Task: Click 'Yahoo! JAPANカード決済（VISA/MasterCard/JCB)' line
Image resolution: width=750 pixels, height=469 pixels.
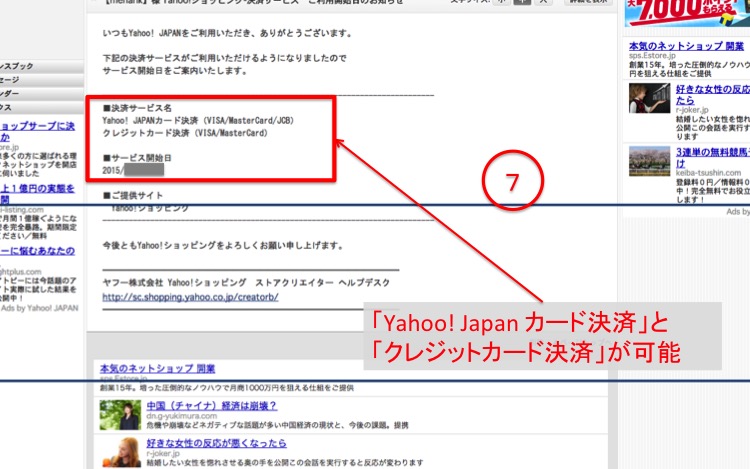Action: click(198, 120)
